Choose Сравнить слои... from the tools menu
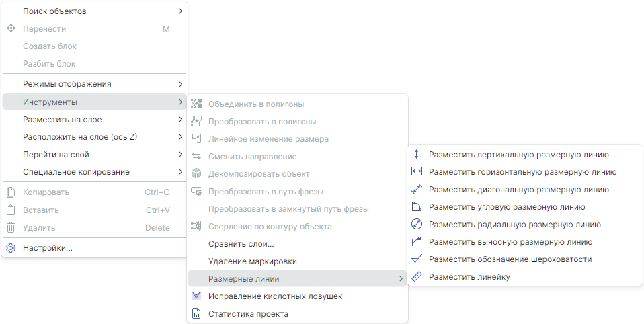 pos(298,244)
